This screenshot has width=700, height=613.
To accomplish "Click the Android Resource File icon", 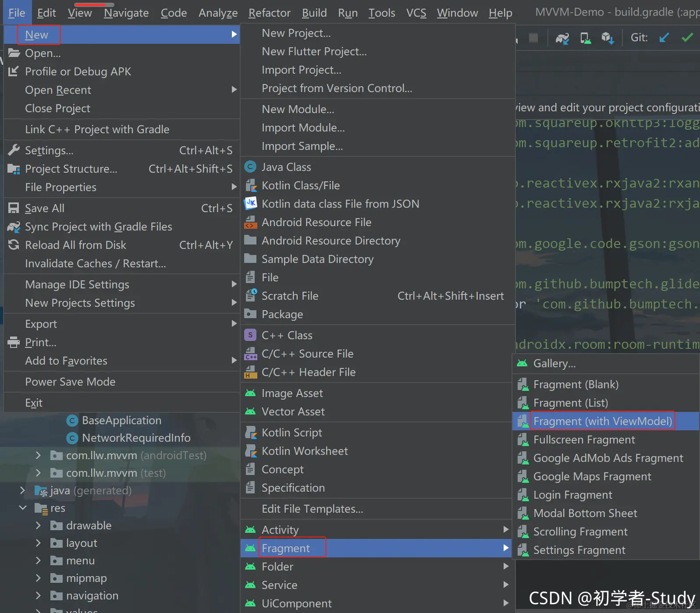I will click(x=250, y=222).
